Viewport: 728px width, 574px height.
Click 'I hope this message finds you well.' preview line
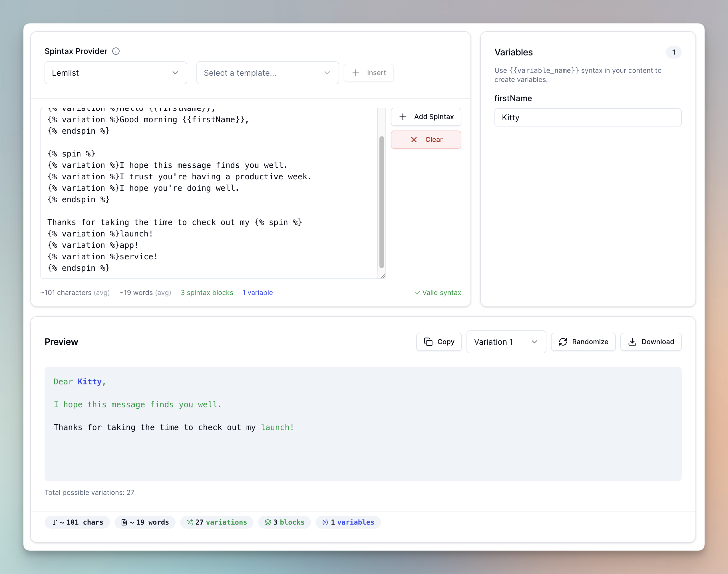click(x=137, y=405)
